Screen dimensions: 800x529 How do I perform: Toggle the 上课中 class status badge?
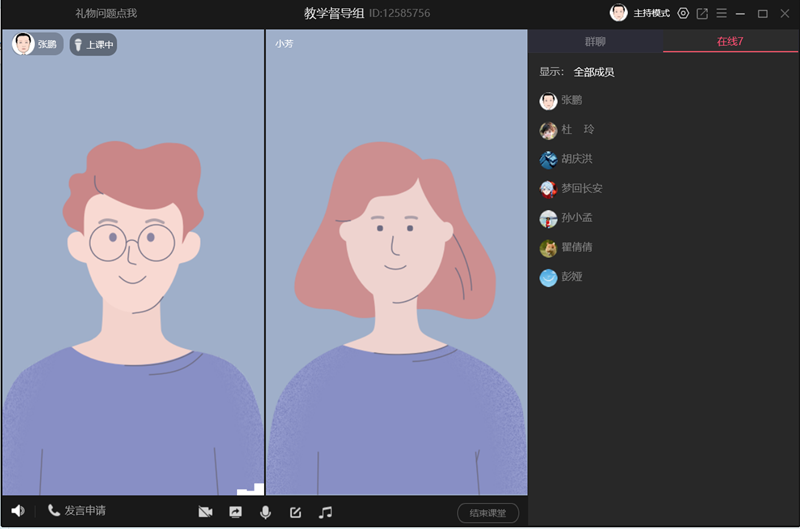pyautogui.click(x=93, y=44)
